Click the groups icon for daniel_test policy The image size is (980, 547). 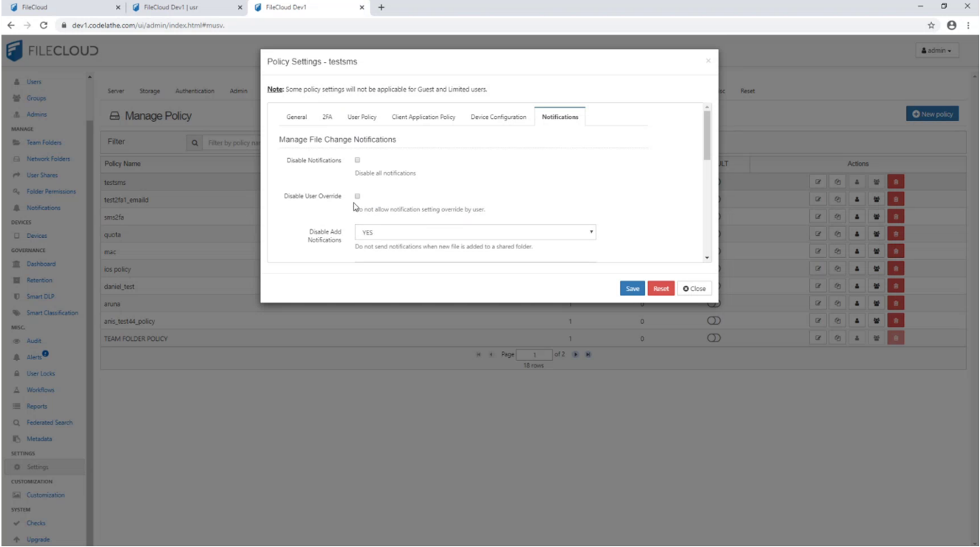coord(876,286)
